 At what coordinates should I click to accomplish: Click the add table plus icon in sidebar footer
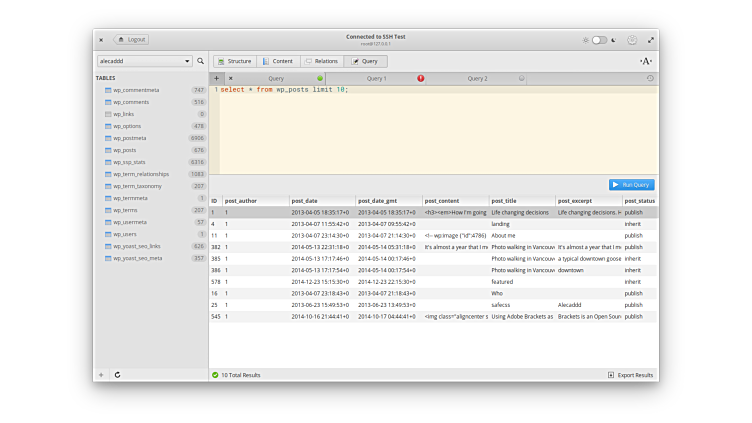click(100, 375)
